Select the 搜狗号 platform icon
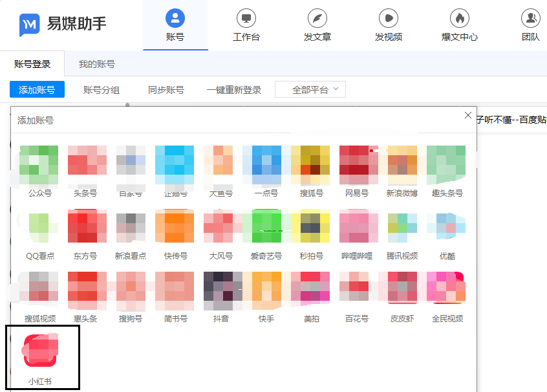This screenshot has height=392, width=547. [131, 290]
